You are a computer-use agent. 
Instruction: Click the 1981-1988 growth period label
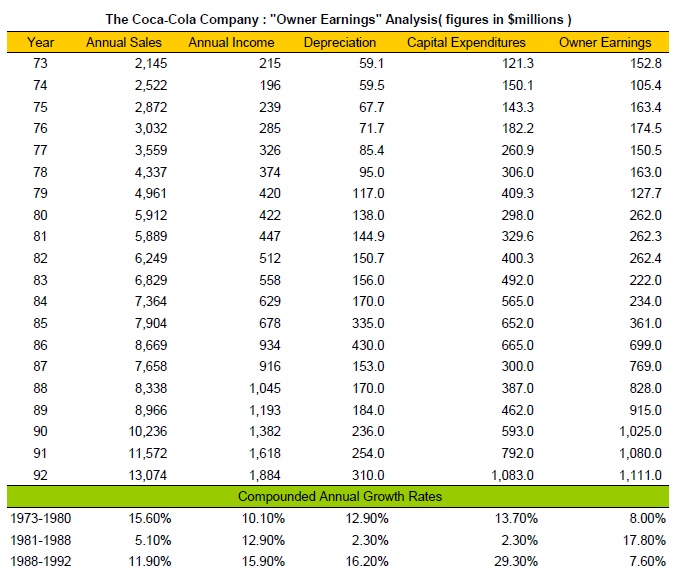coord(41,540)
